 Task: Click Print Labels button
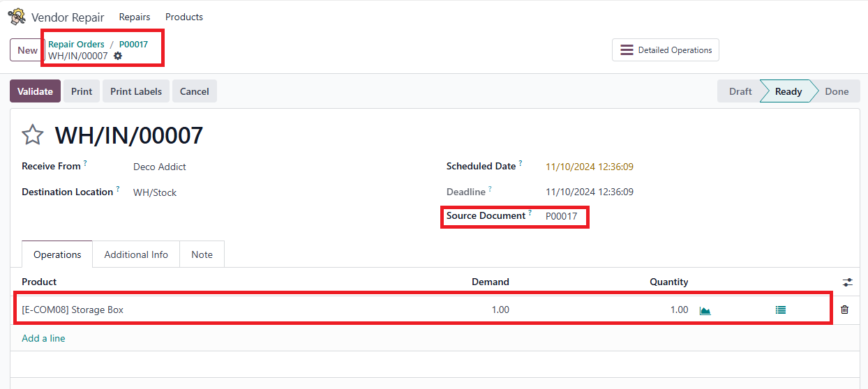[x=135, y=91]
